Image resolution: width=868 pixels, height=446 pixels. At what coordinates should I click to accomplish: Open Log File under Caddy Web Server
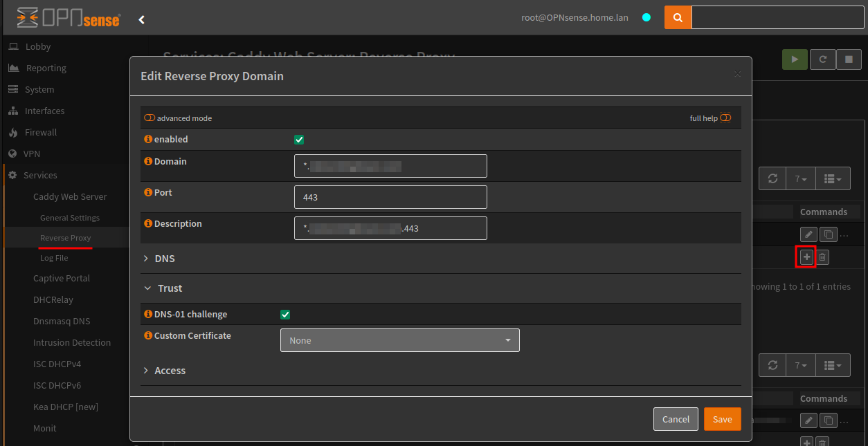coord(54,258)
